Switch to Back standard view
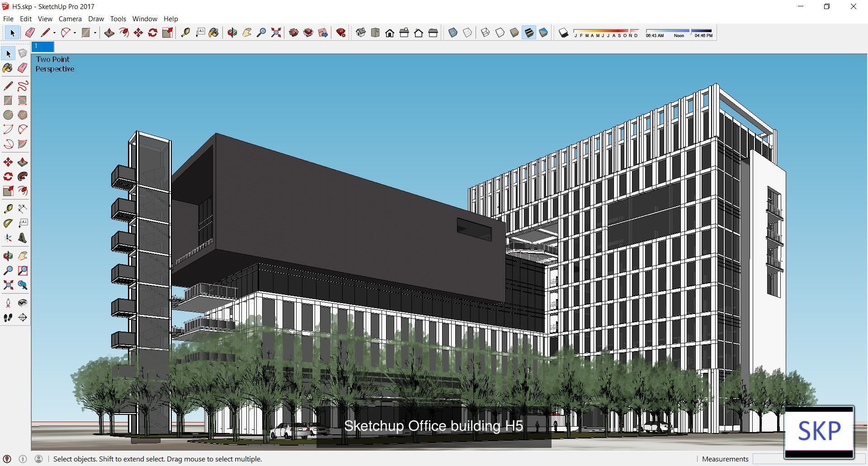This screenshot has height=466, width=868. [x=419, y=33]
